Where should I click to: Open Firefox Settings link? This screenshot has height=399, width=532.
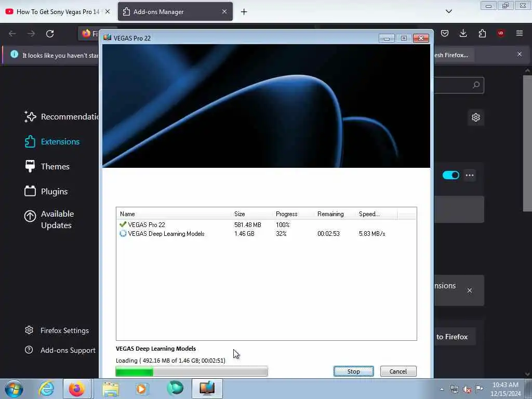click(57, 330)
